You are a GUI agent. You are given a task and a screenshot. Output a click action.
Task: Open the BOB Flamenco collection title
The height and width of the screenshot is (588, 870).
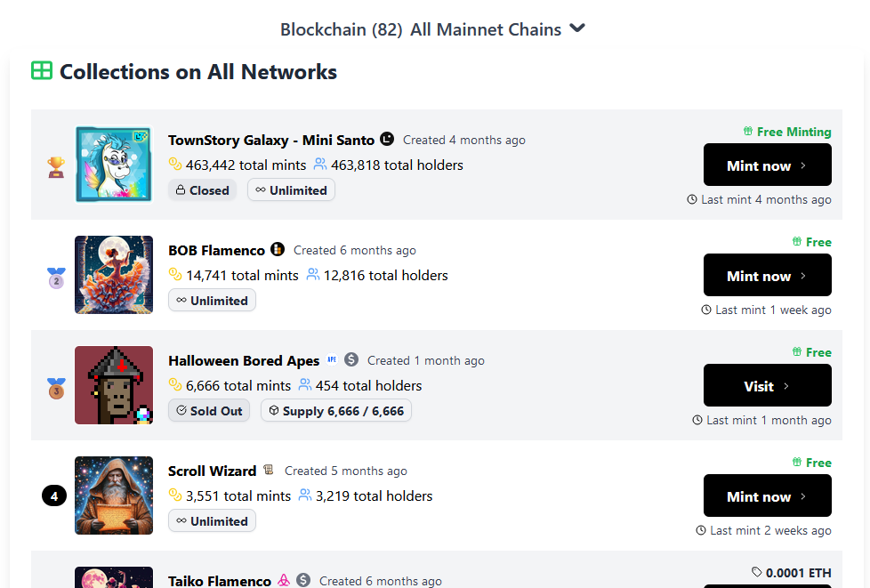point(216,250)
